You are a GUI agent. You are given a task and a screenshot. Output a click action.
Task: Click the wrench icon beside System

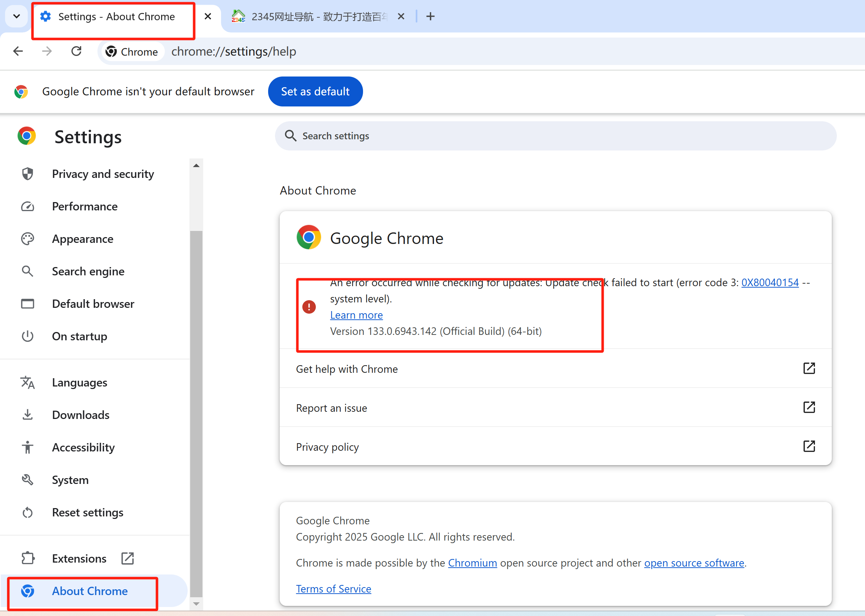pyautogui.click(x=27, y=480)
